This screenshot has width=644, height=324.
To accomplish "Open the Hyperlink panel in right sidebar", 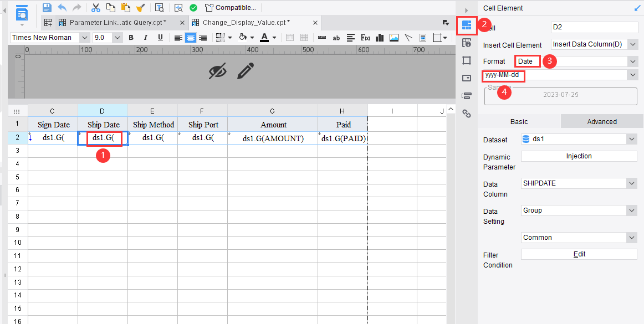I will click(467, 114).
